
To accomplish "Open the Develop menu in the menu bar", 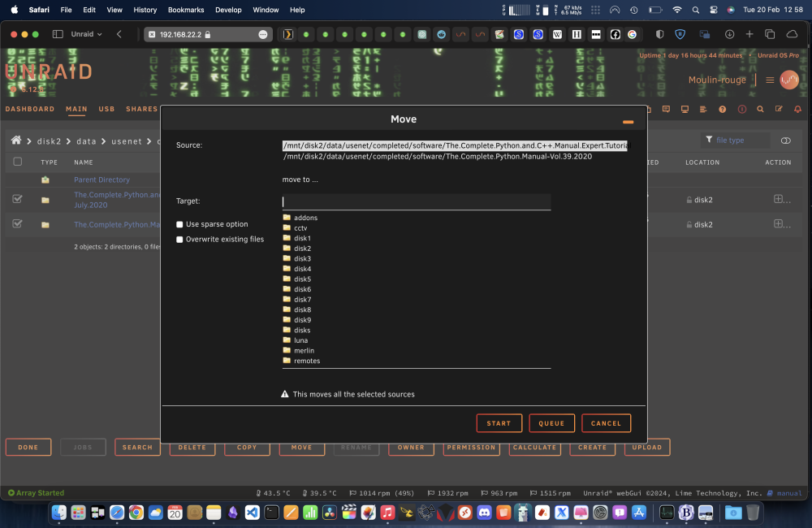I will pos(228,10).
